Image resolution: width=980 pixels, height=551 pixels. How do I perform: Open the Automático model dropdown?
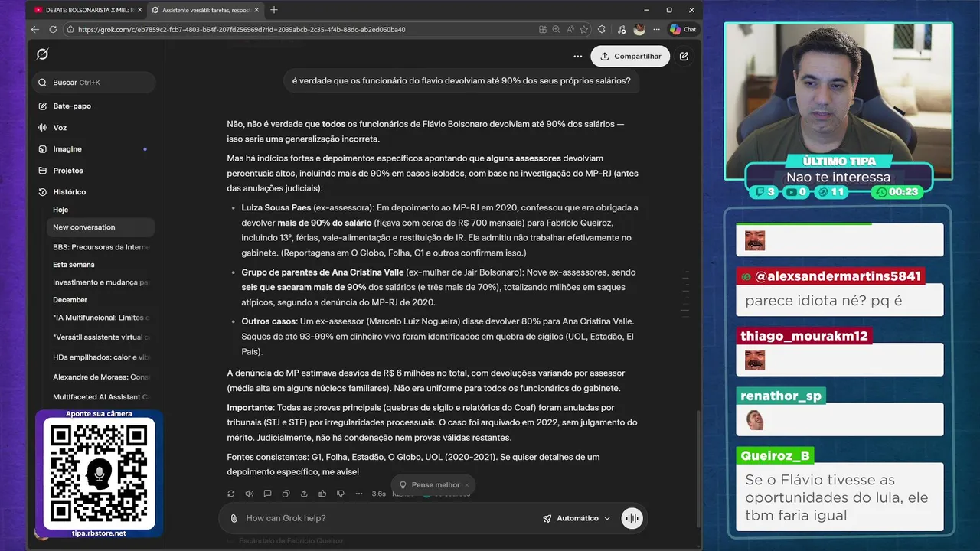coord(577,518)
